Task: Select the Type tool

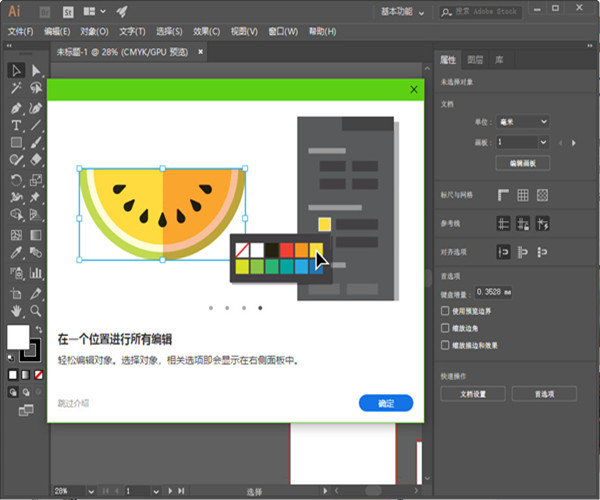Action: pos(16,125)
